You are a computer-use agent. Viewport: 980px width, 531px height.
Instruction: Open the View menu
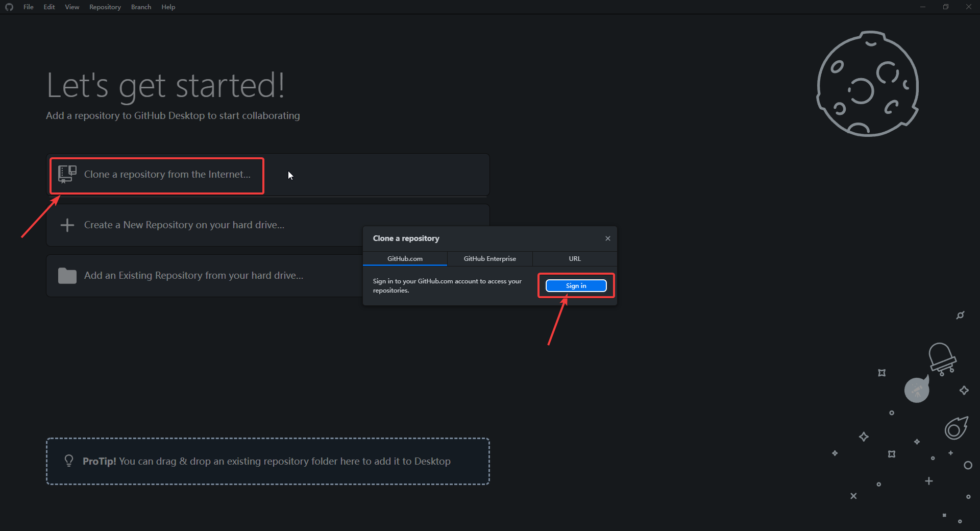tap(72, 7)
